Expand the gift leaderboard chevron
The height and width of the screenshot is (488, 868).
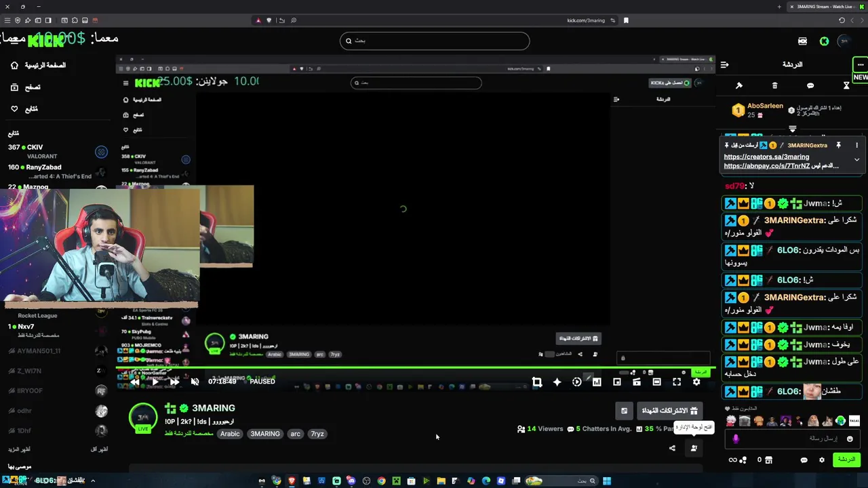tap(793, 129)
